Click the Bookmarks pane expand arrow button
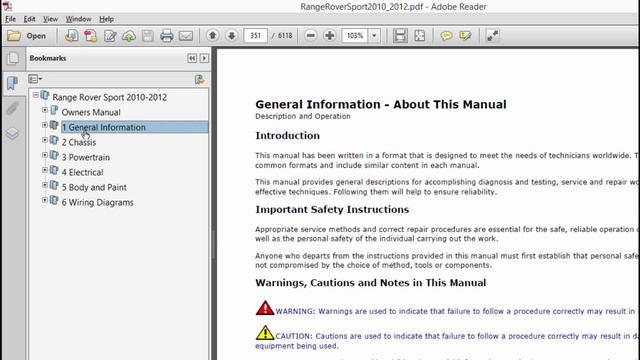640x360 pixels. 204,58
